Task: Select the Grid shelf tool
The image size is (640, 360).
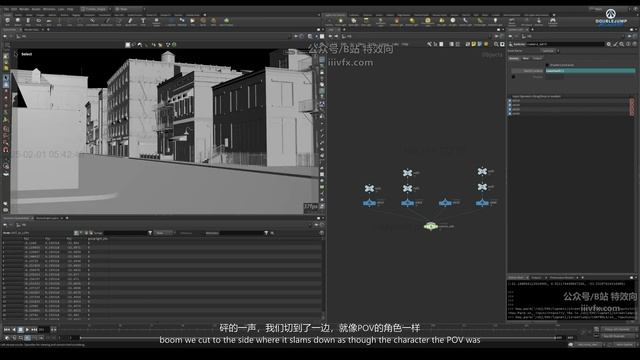Action: [49, 21]
